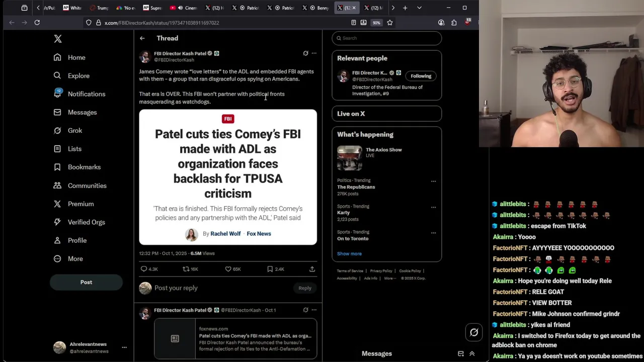Click the X search box
This screenshot has width=644, height=362.
[386, 38]
